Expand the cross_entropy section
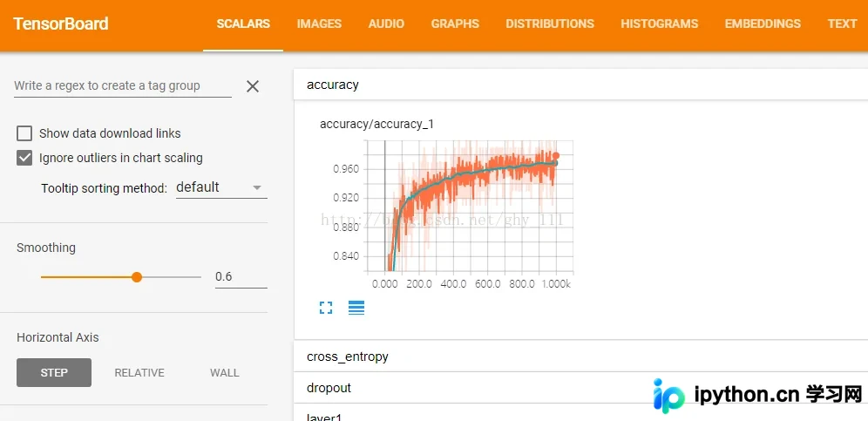Viewport: 868px width, 421px height. pos(580,356)
